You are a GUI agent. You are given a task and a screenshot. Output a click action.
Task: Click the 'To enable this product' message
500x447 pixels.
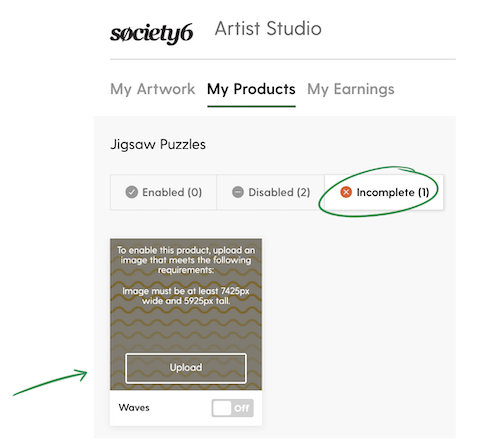point(186,260)
